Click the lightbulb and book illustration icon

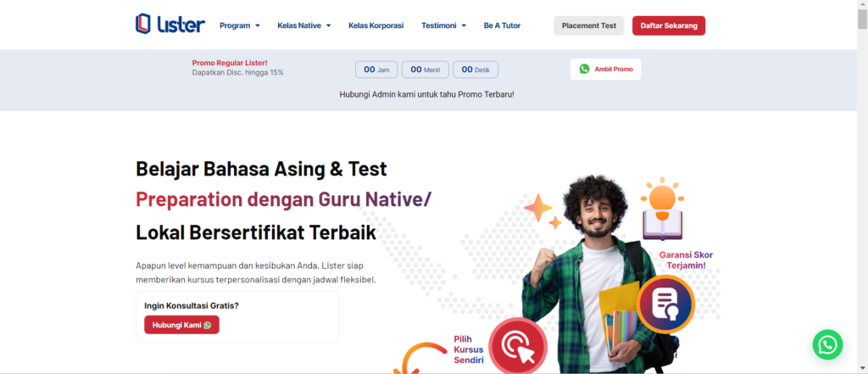coord(662,209)
